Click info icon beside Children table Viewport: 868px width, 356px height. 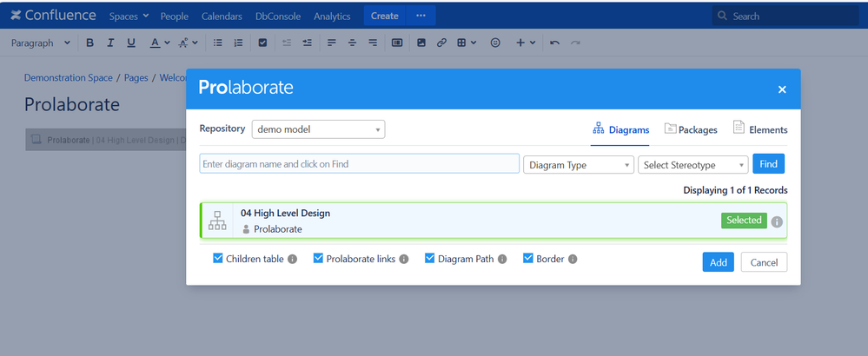pyautogui.click(x=292, y=259)
